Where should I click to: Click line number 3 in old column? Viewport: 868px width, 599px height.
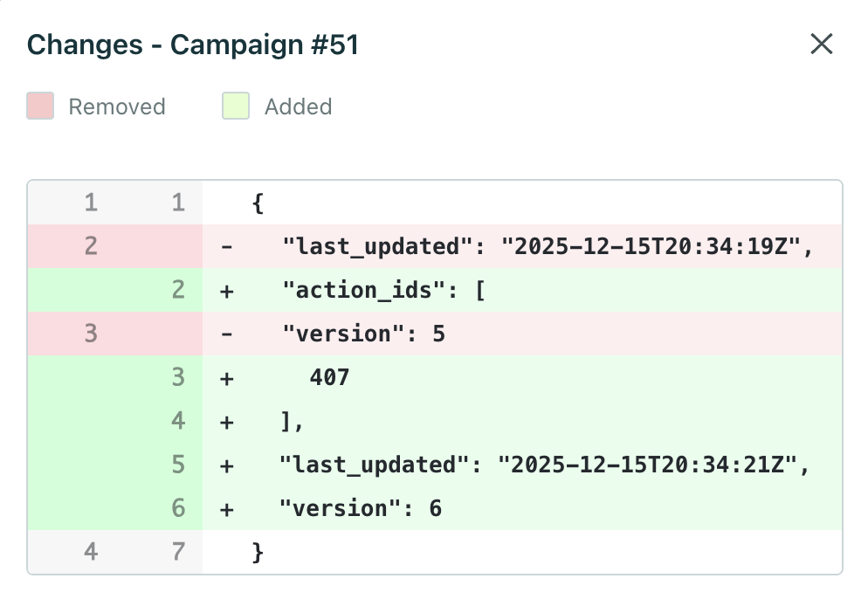coord(91,334)
